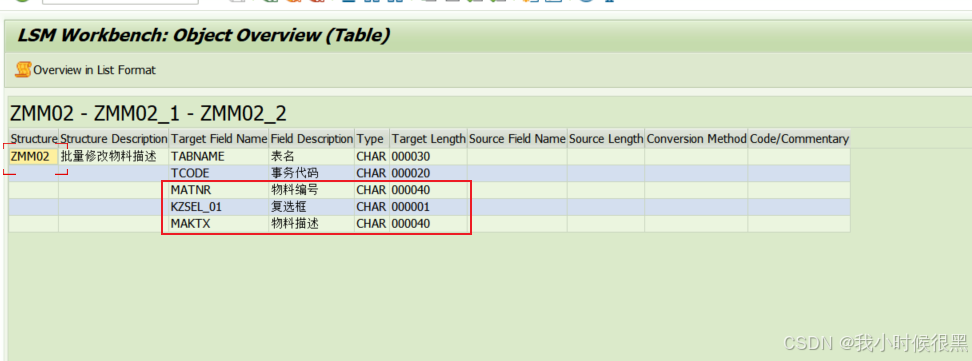Click the CHAR type cell in MAKTX row
Viewport: 972px width, 361px height.
pyautogui.click(x=373, y=224)
